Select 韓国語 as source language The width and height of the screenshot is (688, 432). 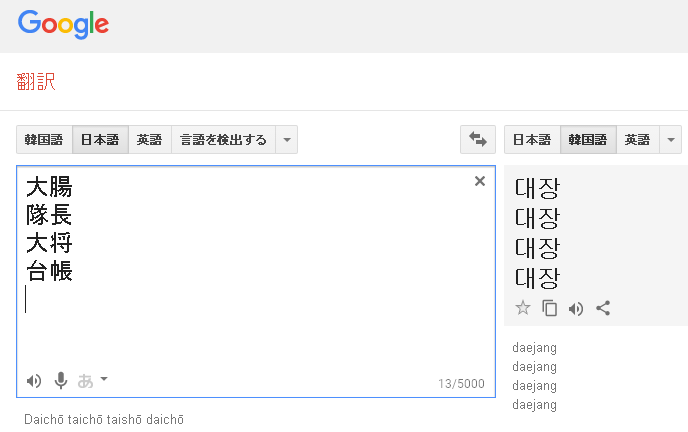point(44,140)
